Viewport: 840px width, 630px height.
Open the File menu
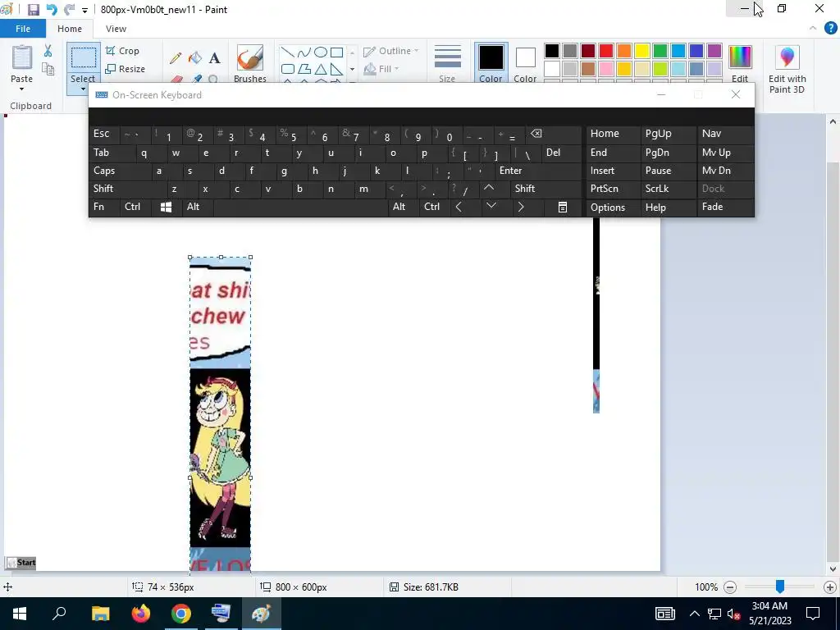click(22, 29)
